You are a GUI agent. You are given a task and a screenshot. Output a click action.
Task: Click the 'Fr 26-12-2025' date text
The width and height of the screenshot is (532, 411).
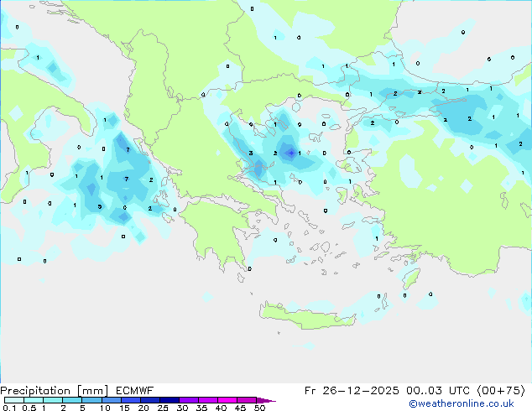(x=352, y=391)
